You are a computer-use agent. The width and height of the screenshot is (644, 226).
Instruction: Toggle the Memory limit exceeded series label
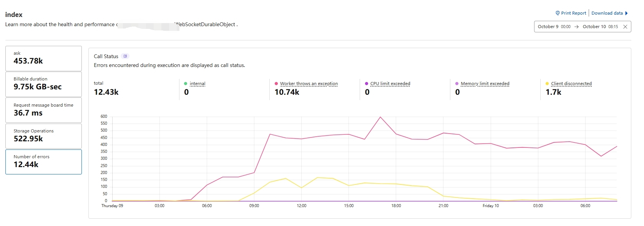[485, 84]
